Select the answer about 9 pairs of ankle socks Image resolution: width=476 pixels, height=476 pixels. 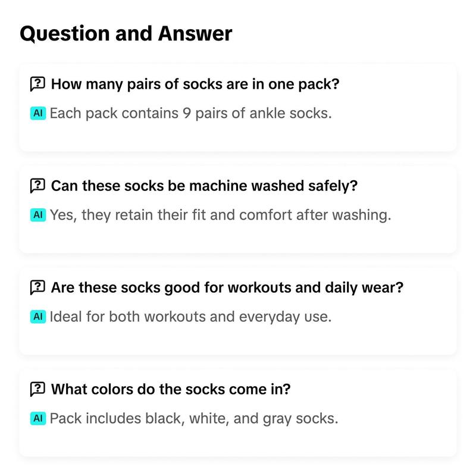(x=190, y=114)
